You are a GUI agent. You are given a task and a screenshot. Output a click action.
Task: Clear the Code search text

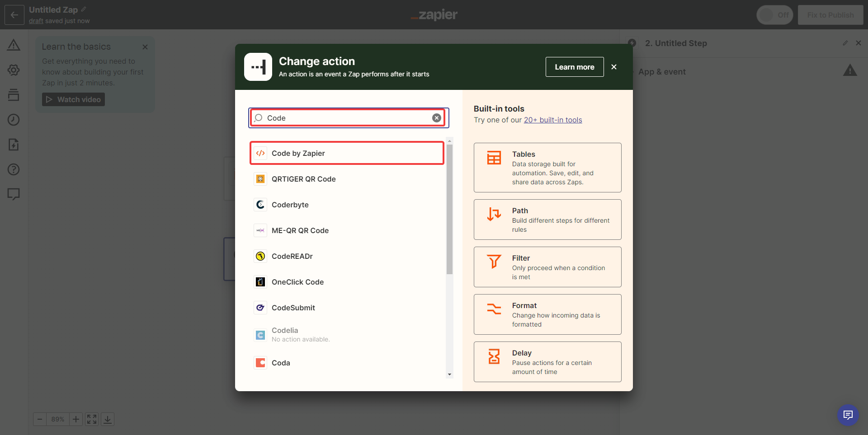(x=437, y=118)
